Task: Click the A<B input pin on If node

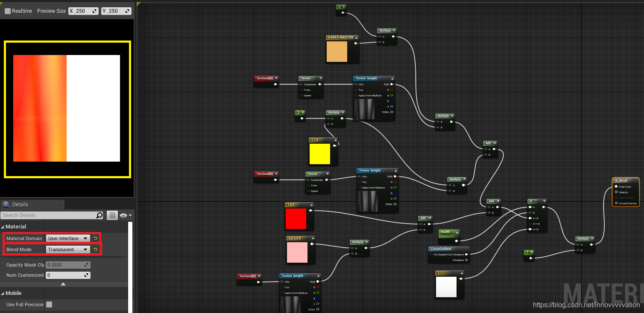Action: point(530,229)
